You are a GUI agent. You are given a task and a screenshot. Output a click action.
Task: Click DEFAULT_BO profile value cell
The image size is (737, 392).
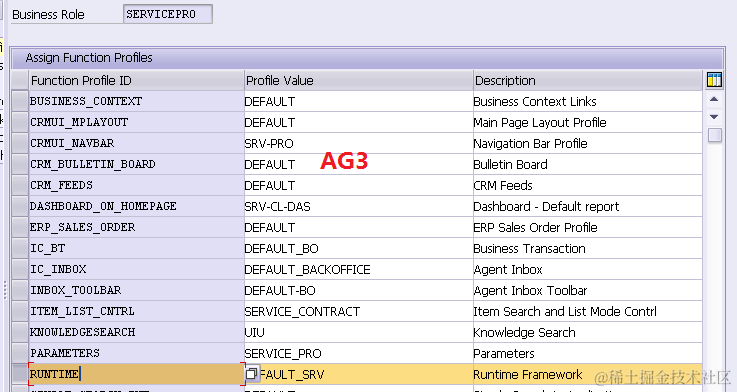(x=359, y=248)
